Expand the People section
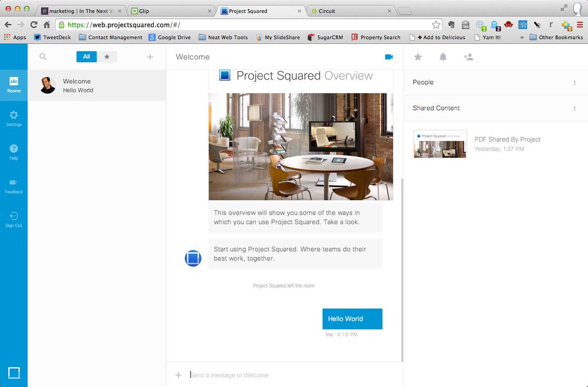 click(x=495, y=82)
